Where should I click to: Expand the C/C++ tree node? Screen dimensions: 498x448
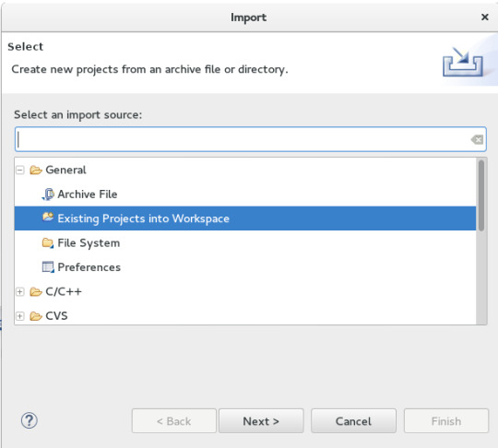[20, 292]
